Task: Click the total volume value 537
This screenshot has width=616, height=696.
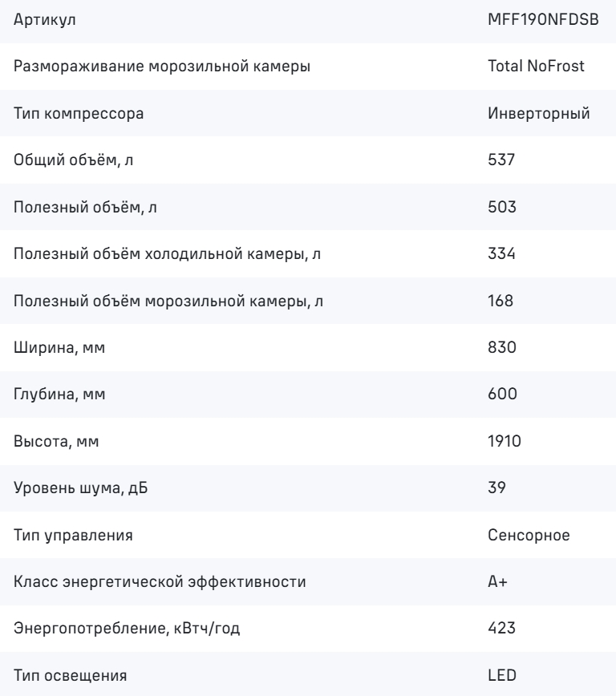Action: tap(501, 160)
